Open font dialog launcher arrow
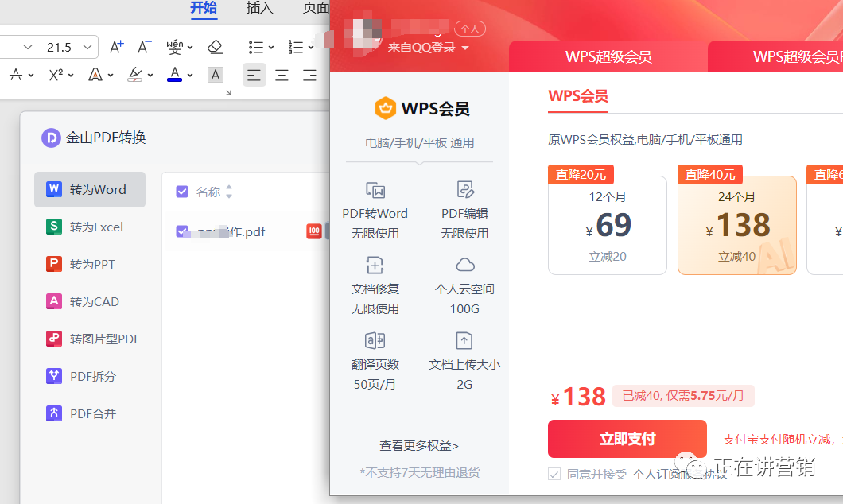The image size is (843, 504). [228, 93]
